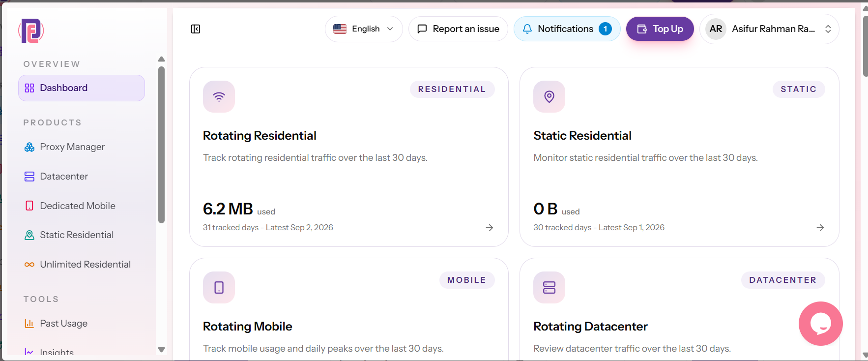This screenshot has height=361, width=868.
Task: Click sidebar scrollbar down arrow
Action: tap(161, 350)
